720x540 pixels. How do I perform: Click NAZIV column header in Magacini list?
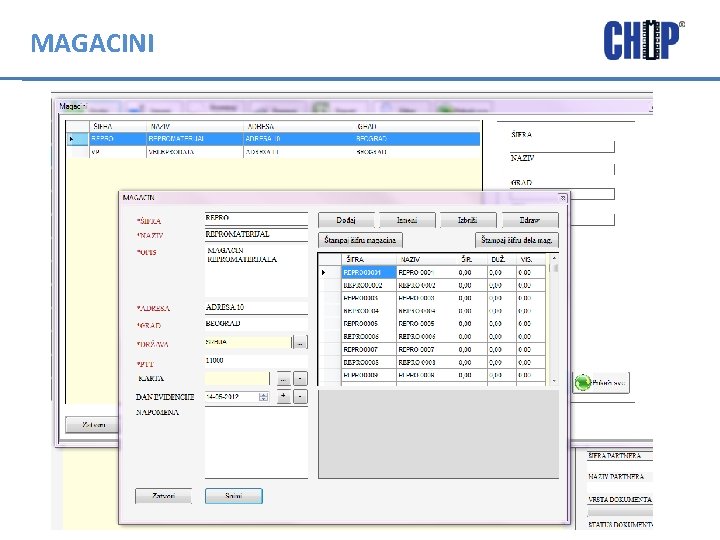195,126
